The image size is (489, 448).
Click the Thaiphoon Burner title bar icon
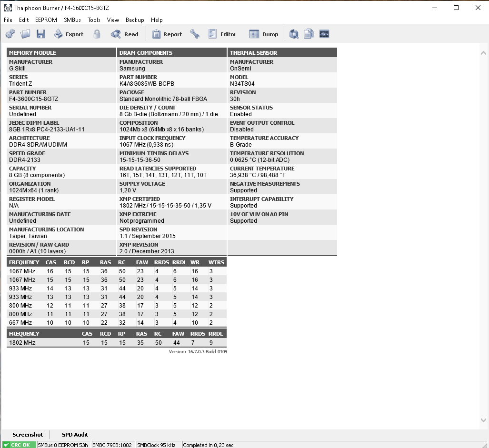[8, 8]
